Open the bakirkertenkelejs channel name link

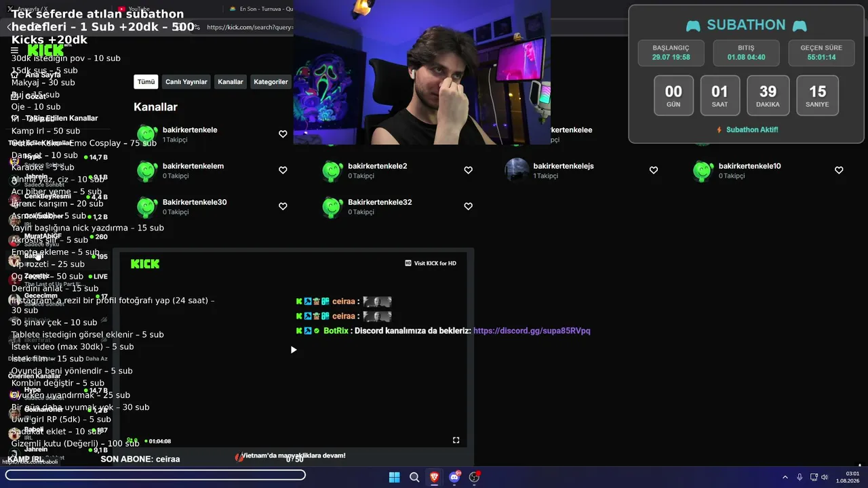click(564, 166)
